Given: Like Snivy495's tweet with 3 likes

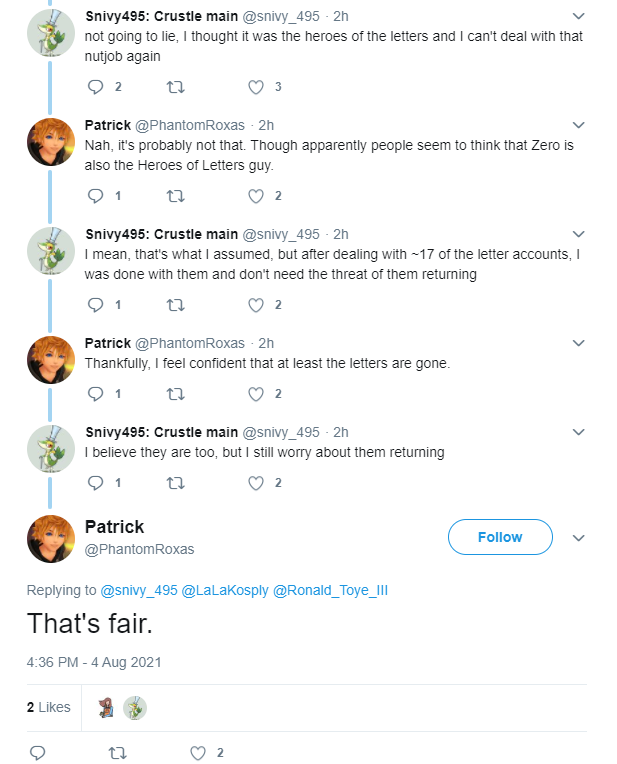Looking at the screenshot, I should click(256, 87).
